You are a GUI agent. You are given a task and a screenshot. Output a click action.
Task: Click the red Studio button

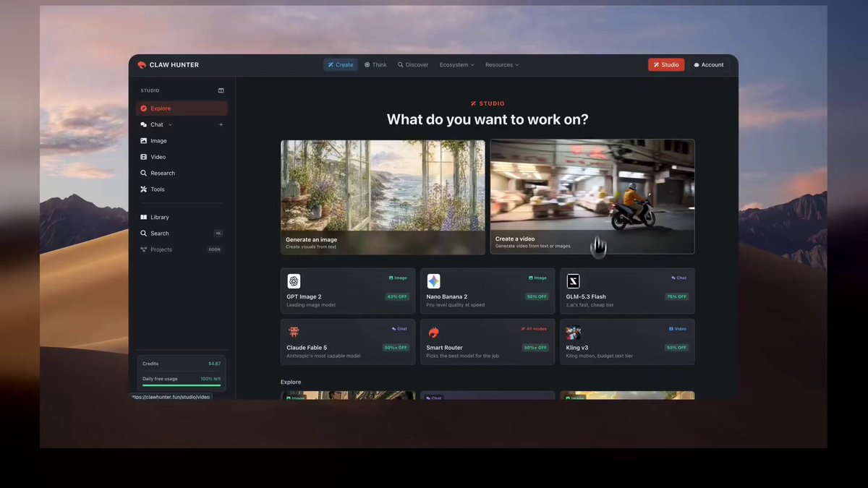666,65
